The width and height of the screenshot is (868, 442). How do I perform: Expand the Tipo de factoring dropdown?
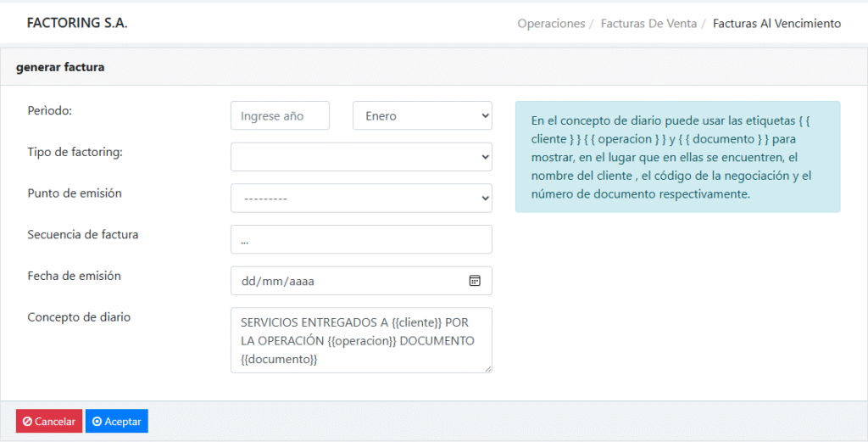361,157
